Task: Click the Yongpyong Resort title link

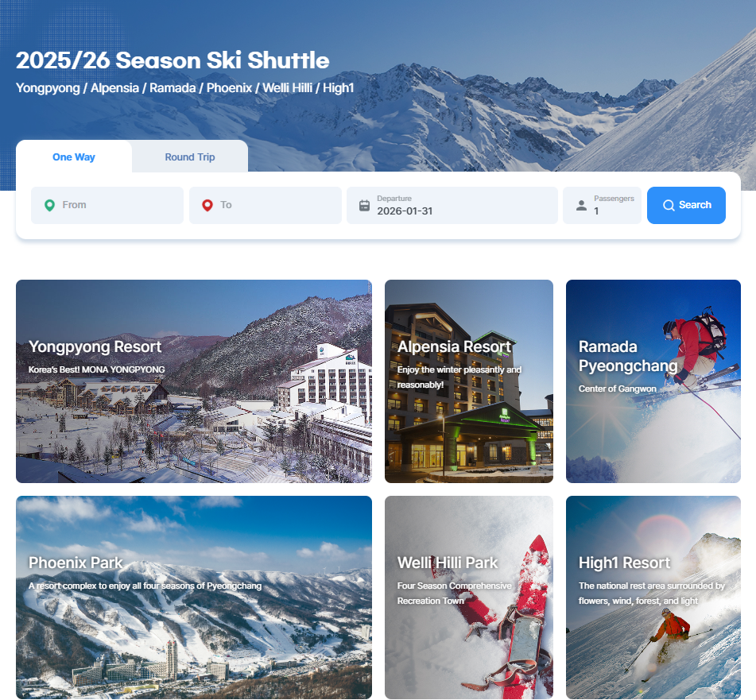Action: 95,347
